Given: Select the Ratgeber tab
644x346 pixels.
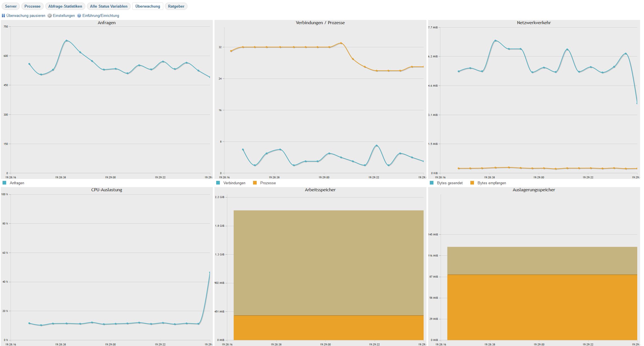Looking at the screenshot, I should tap(176, 6).
